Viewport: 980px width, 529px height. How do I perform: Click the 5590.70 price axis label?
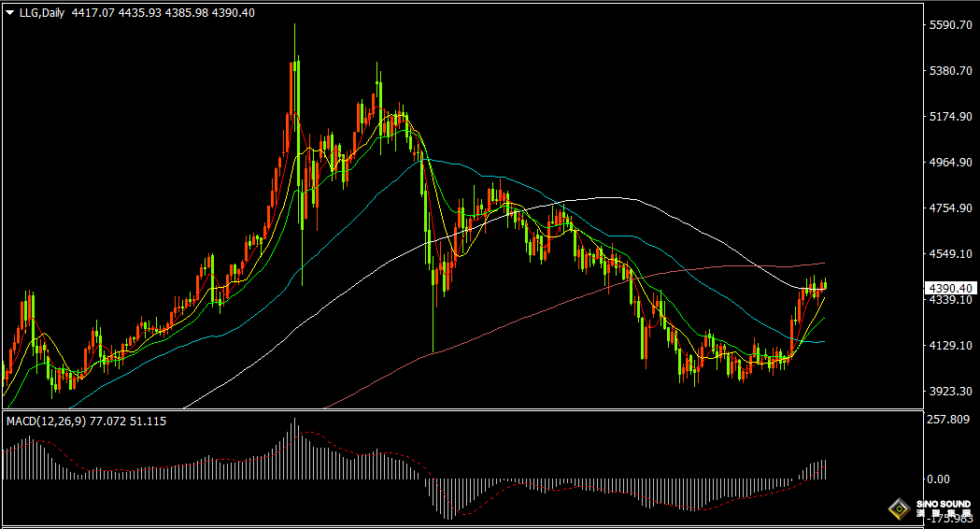pyautogui.click(x=951, y=25)
